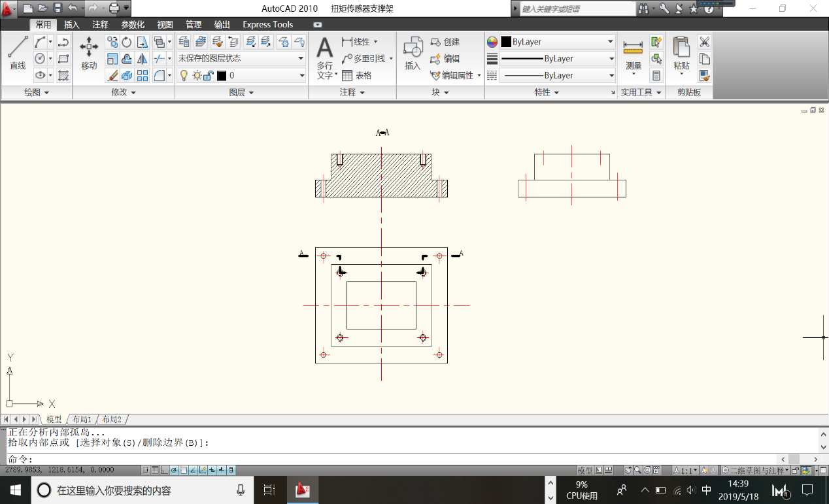Toggle the layer freeze sun icon
Image resolution: width=829 pixels, height=504 pixels.
(196, 76)
